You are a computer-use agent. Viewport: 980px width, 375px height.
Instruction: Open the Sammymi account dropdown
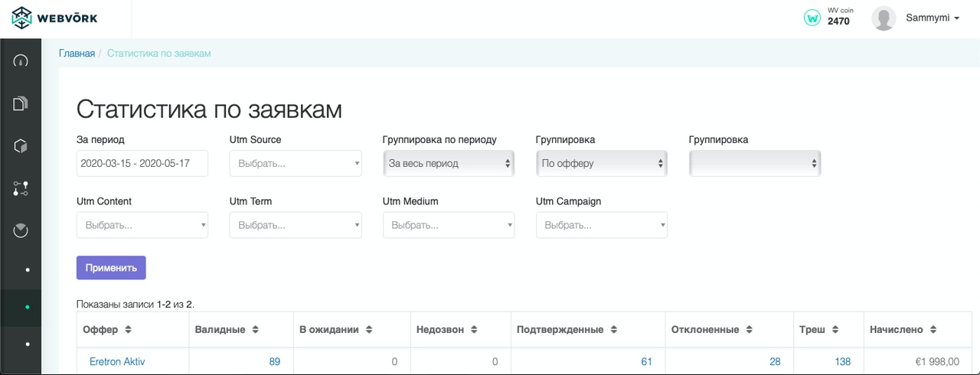point(933,18)
